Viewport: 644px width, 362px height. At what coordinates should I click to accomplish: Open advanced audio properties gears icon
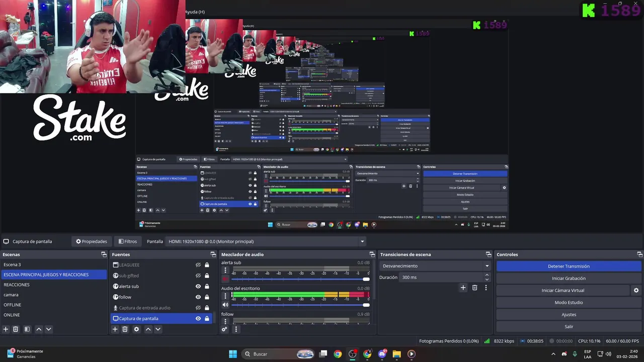tap(224, 329)
